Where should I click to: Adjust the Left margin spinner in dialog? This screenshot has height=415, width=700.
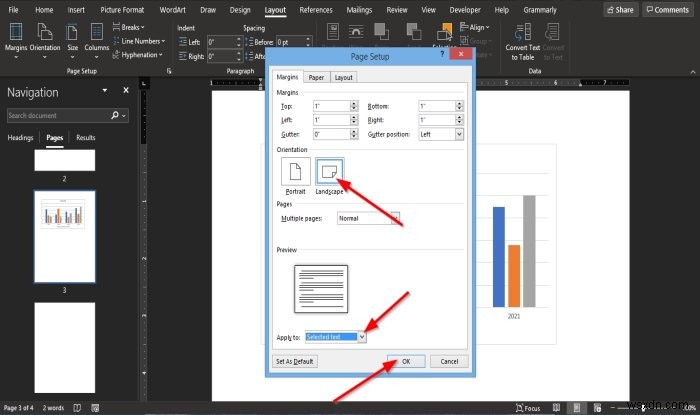354,120
